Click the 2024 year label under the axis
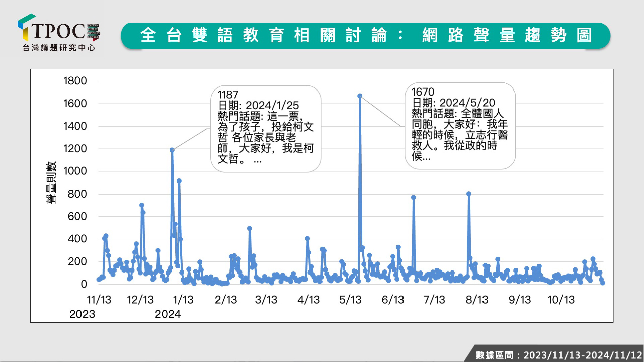The width and height of the screenshot is (644, 362). click(168, 314)
